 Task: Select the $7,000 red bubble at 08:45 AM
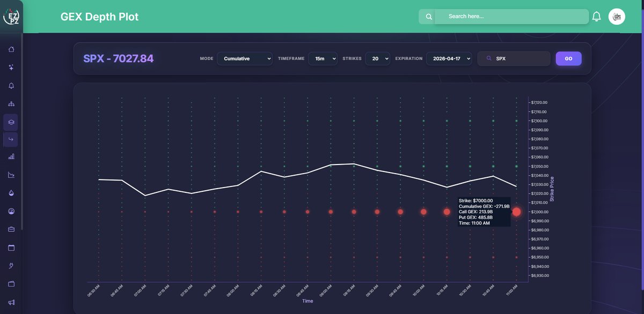click(308, 212)
